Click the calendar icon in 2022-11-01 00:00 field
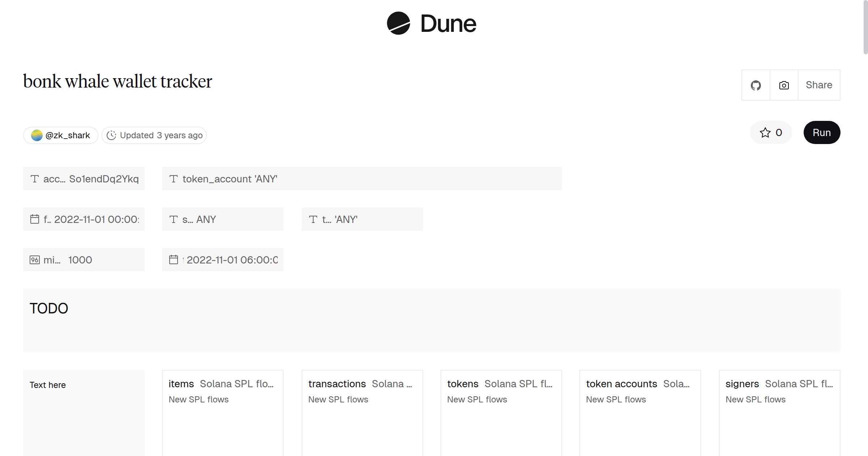 click(35, 219)
